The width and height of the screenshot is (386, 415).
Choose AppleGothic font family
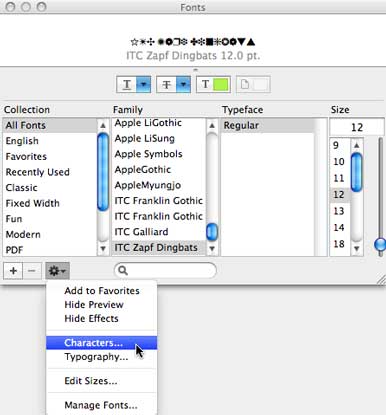(159, 170)
